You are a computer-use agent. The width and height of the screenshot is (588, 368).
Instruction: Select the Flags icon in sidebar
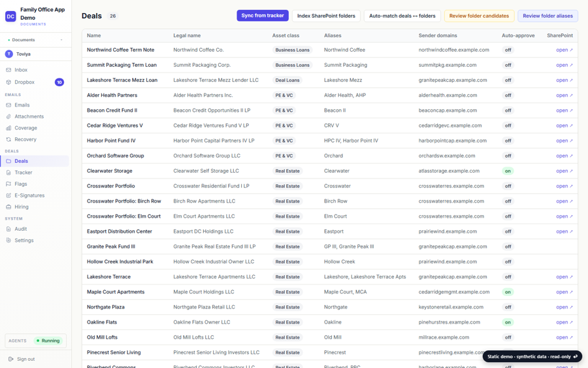point(8,184)
